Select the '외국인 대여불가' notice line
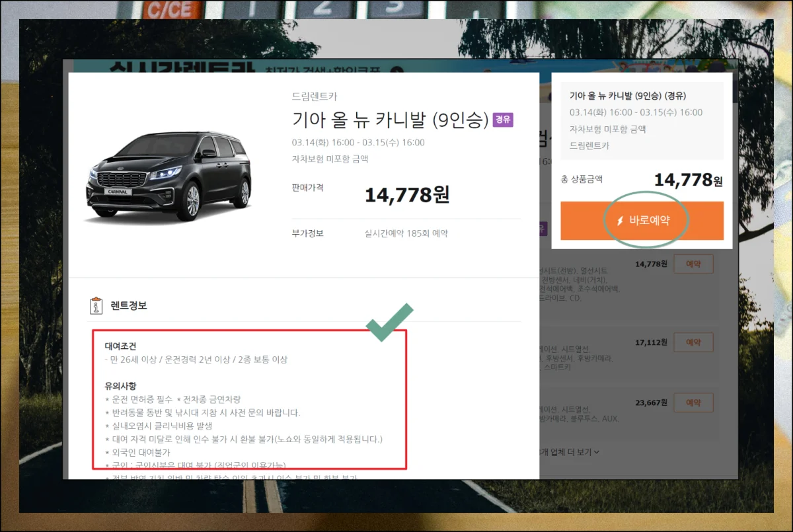 tap(137, 452)
